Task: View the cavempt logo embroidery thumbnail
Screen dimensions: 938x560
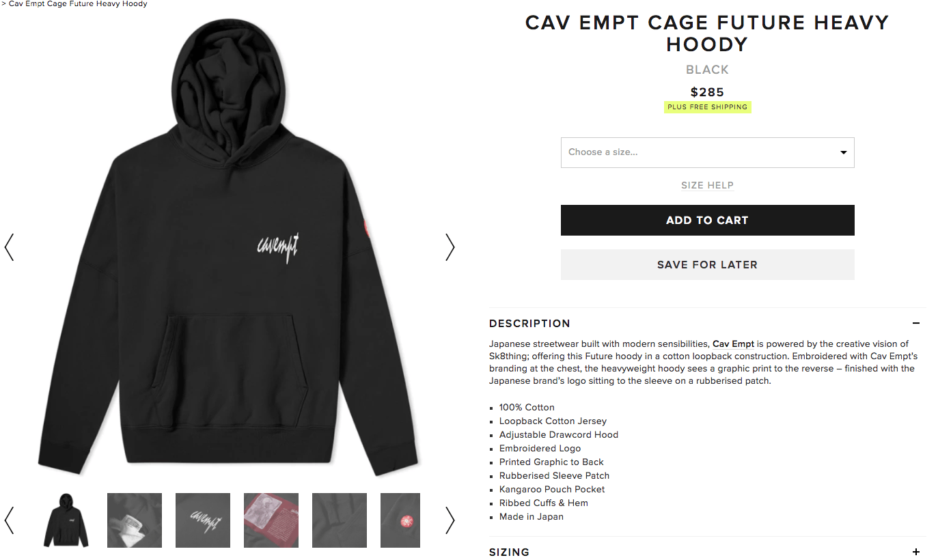Action: [x=203, y=520]
